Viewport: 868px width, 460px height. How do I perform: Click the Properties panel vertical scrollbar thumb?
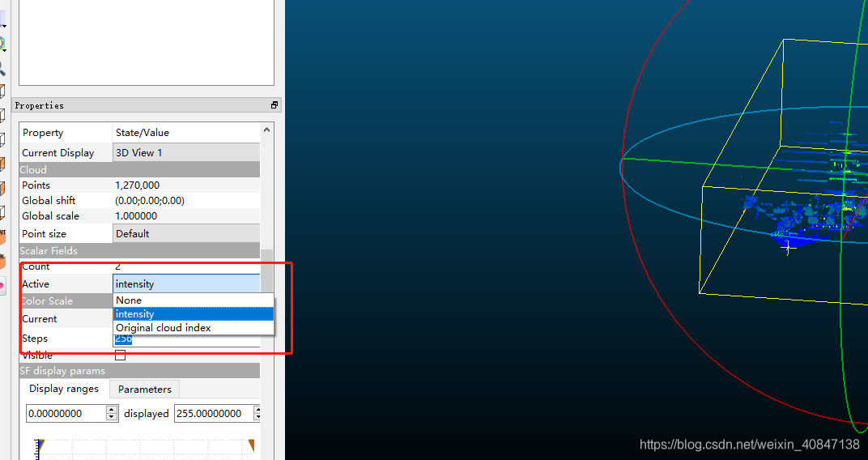267,271
